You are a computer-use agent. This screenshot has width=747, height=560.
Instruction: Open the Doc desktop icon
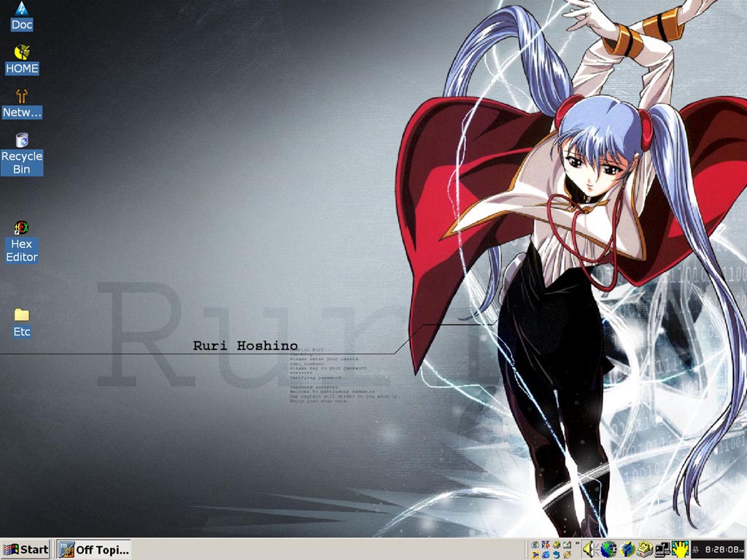coord(21,16)
